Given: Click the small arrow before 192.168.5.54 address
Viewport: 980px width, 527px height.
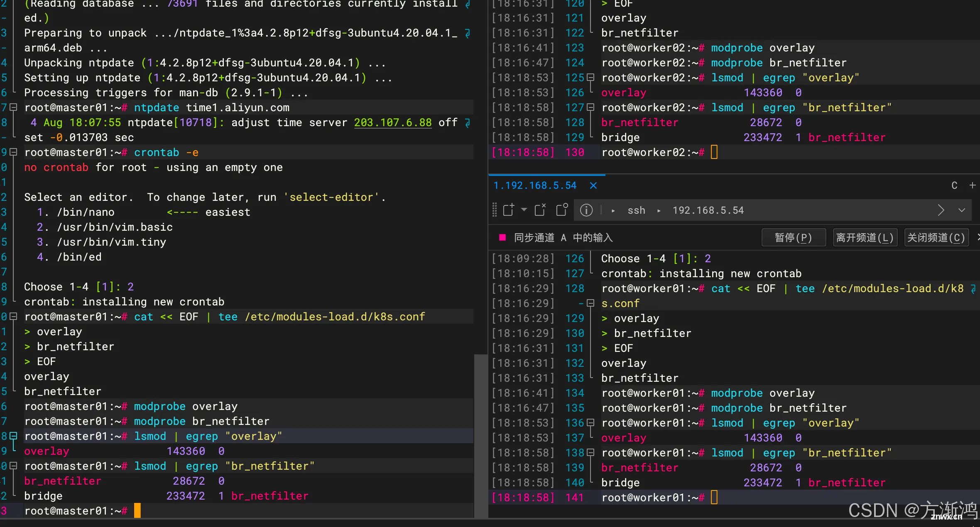Looking at the screenshot, I should pos(659,211).
